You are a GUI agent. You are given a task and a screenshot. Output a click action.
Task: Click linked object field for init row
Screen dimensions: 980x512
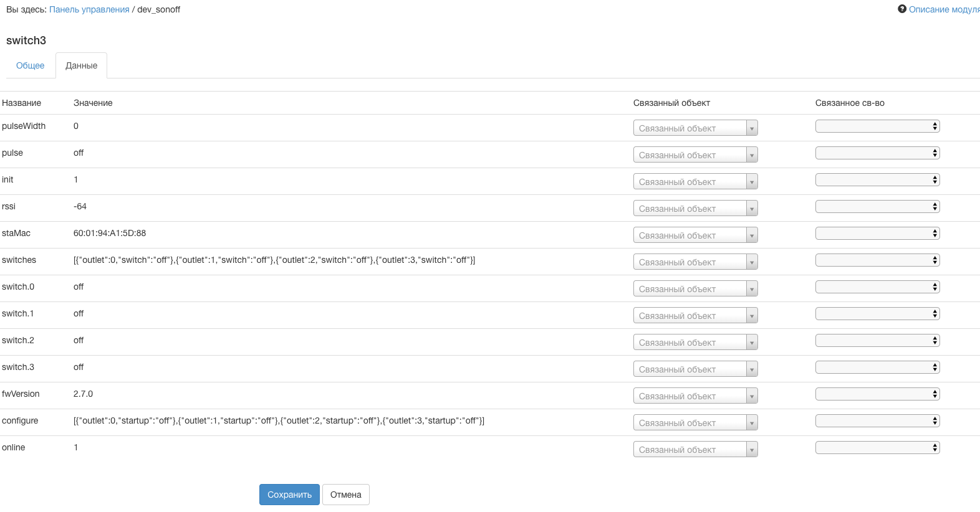click(x=689, y=182)
